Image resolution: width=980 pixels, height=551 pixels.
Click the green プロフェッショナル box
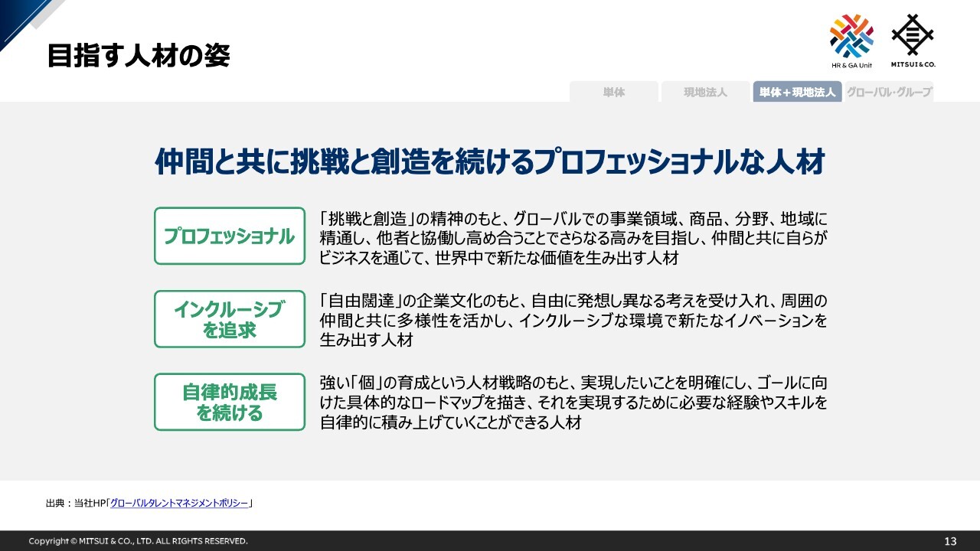click(230, 236)
